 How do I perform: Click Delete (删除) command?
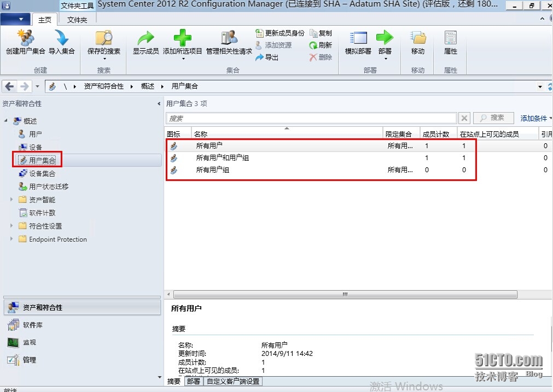coord(321,57)
